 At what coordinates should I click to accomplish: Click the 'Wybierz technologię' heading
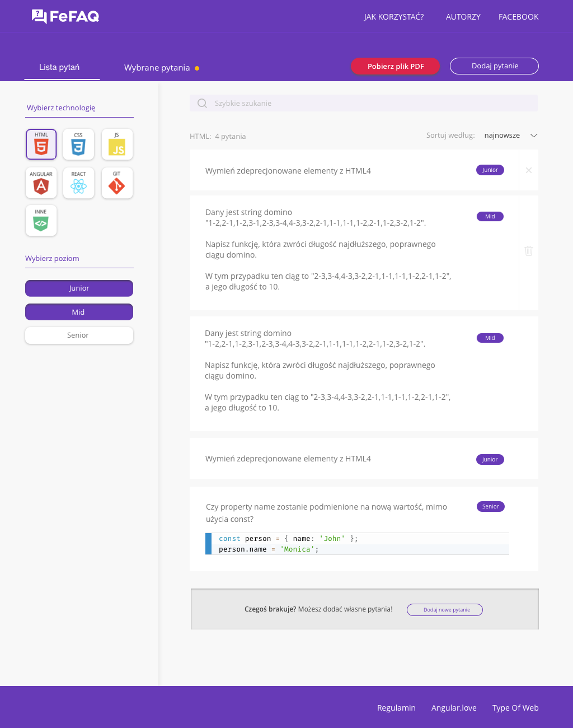(x=61, y=108)
